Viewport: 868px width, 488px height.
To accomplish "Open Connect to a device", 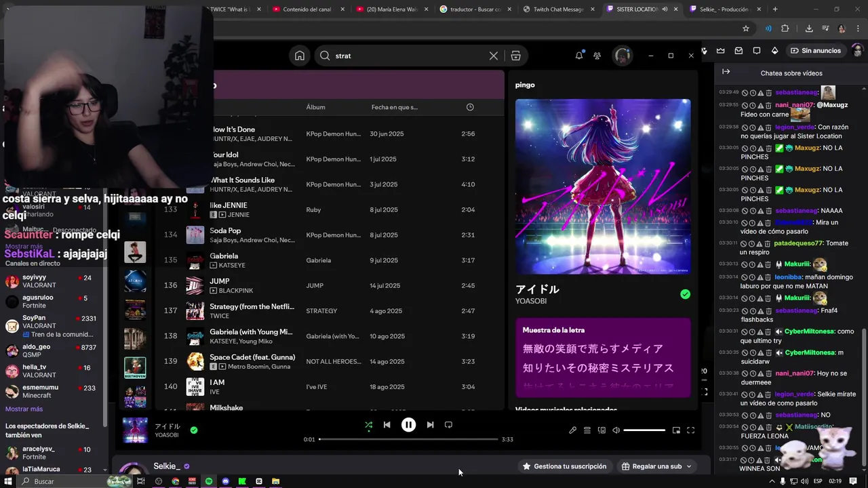I will click(x=601, y=430).
